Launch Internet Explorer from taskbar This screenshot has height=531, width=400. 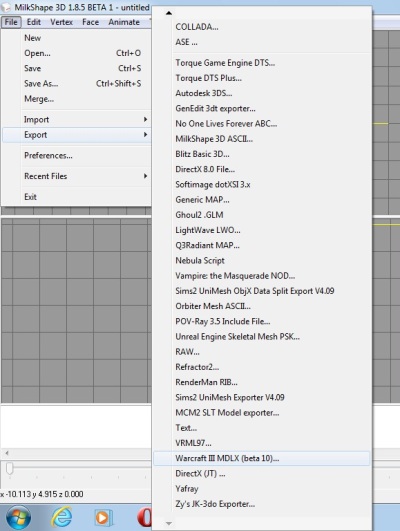point(61,517)
